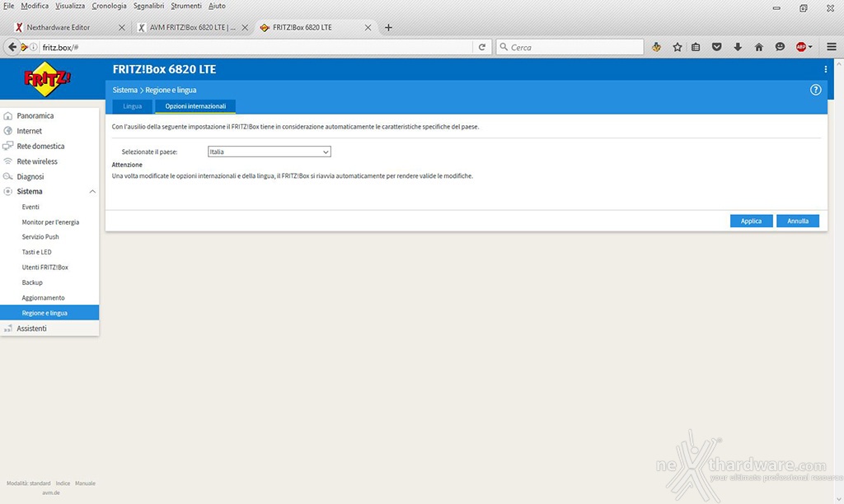Click the site info icon in address bar
This screenshot has width=844, height=504.
33,47
